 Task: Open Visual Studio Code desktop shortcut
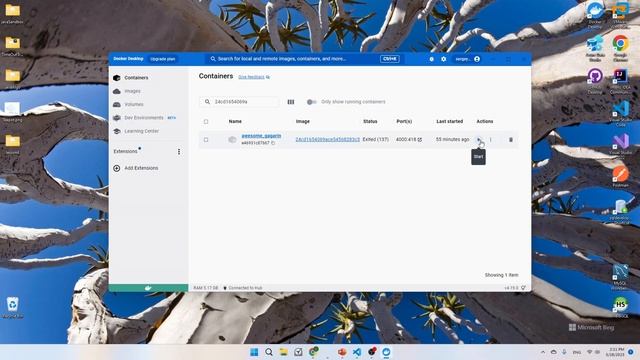pyautogui.click(x=620, y=113)
